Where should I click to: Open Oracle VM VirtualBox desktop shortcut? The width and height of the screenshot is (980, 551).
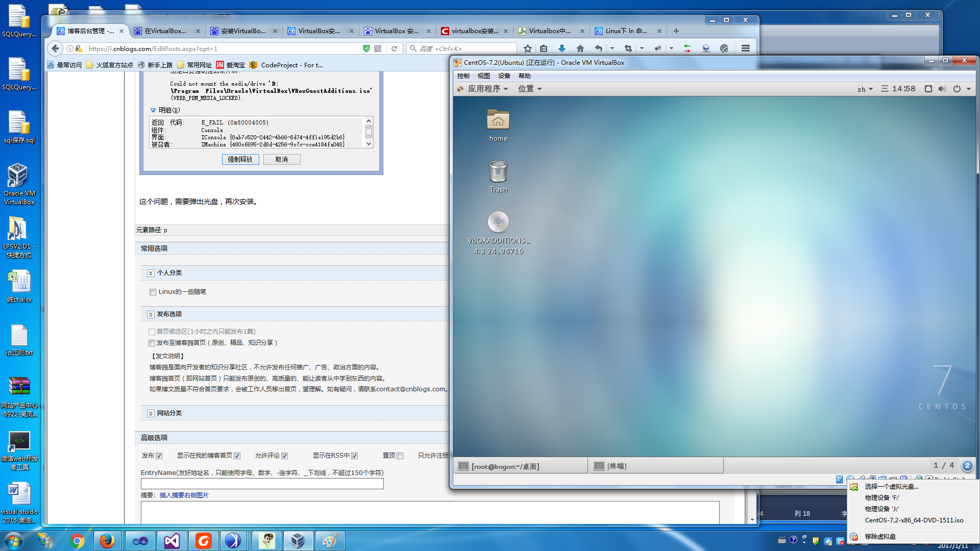coord(19,184)
